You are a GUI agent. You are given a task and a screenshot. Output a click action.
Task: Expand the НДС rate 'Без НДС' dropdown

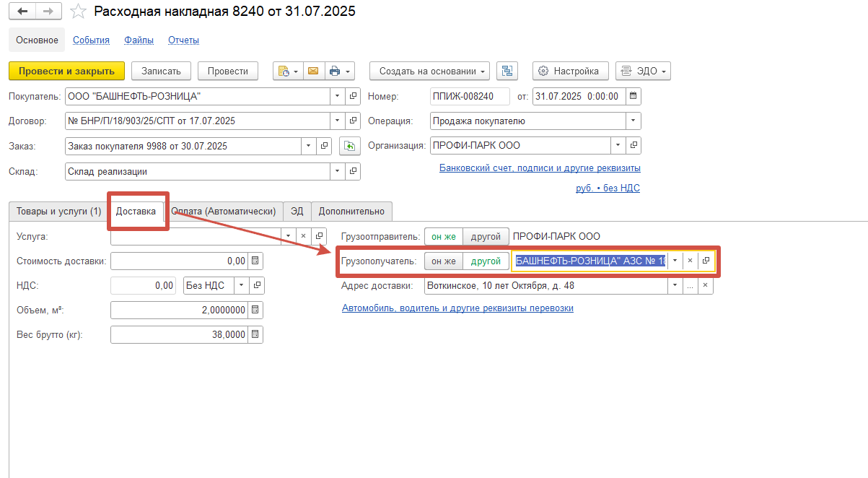pos(241,285)
